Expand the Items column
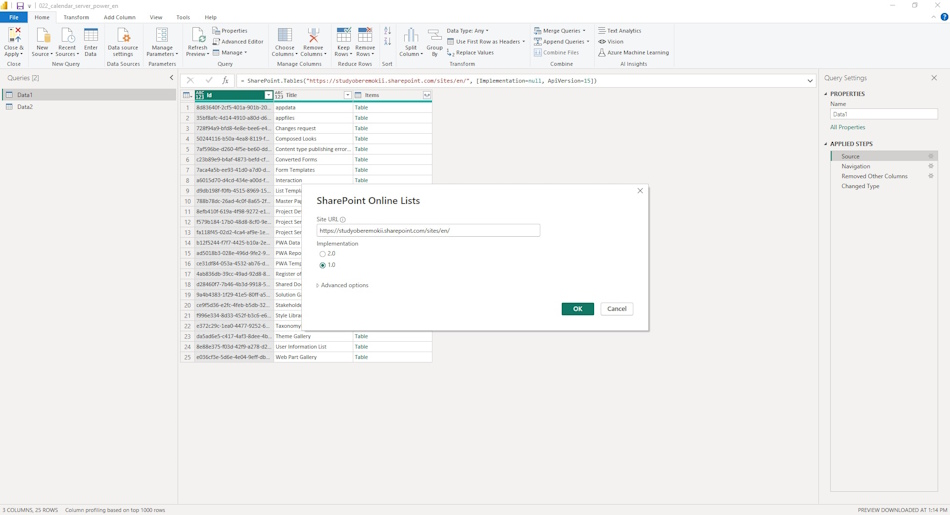 427,95
